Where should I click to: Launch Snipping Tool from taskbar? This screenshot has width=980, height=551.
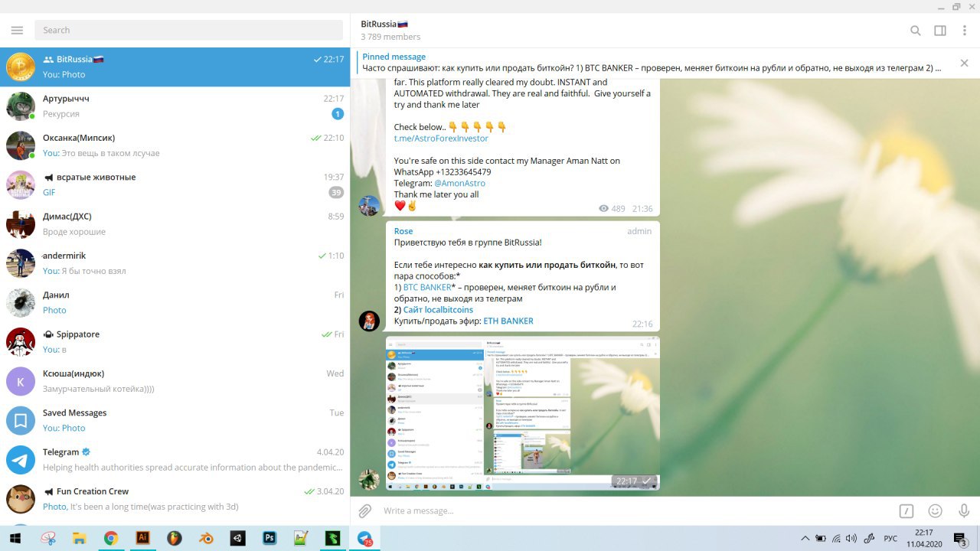pyautogui.click(x=48, y=538)
